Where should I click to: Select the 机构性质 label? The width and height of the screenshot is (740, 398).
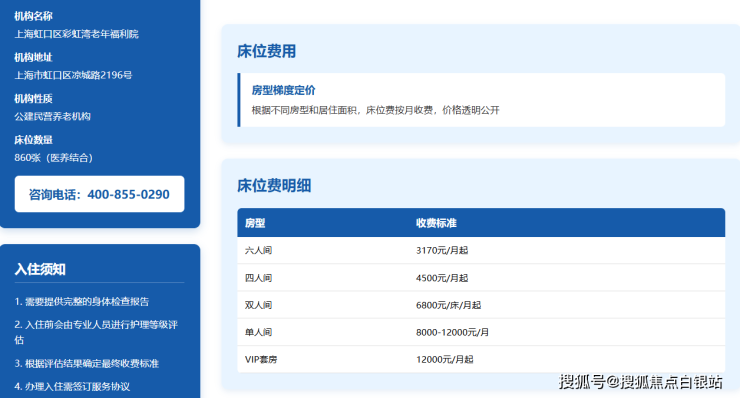pos(33,99)
